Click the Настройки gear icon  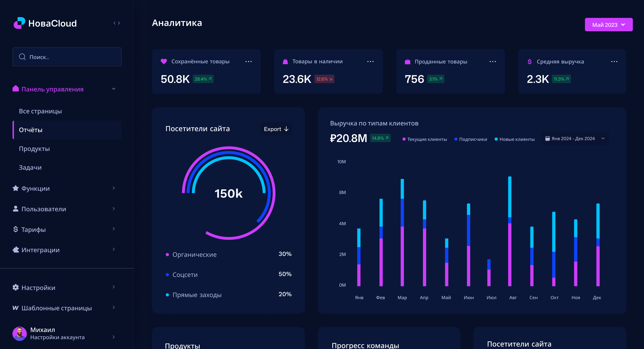click(x=15, y=287)
